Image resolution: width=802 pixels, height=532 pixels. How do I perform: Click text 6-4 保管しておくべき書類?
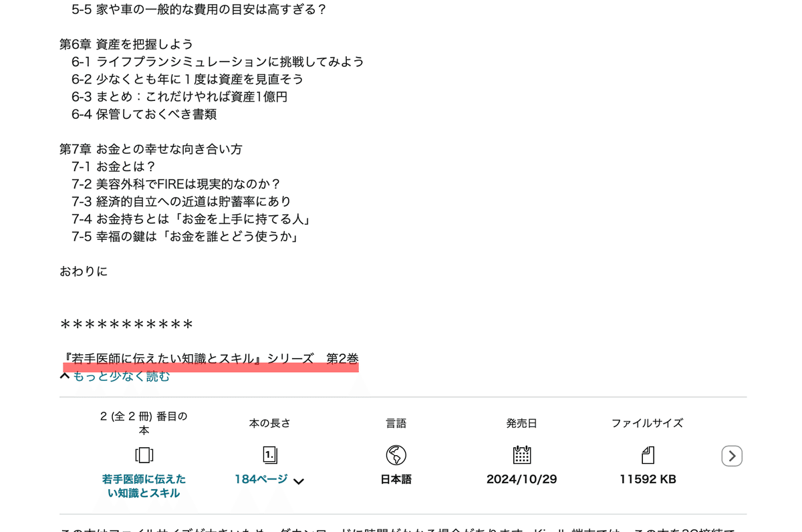[x=144, y=114]
